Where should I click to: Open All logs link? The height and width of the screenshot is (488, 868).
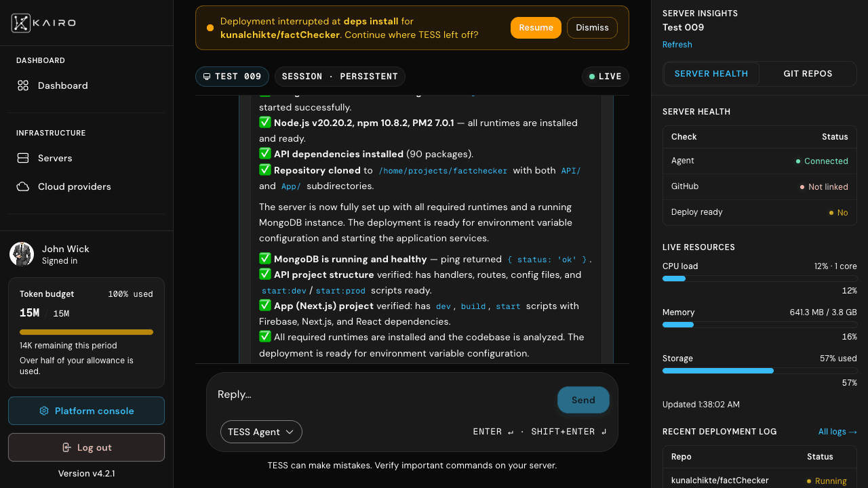click(x=837, y=432)
